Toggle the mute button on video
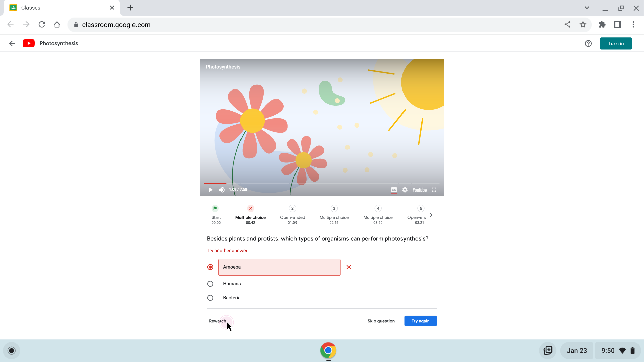 pyautogui.click(x=222, y=190)
